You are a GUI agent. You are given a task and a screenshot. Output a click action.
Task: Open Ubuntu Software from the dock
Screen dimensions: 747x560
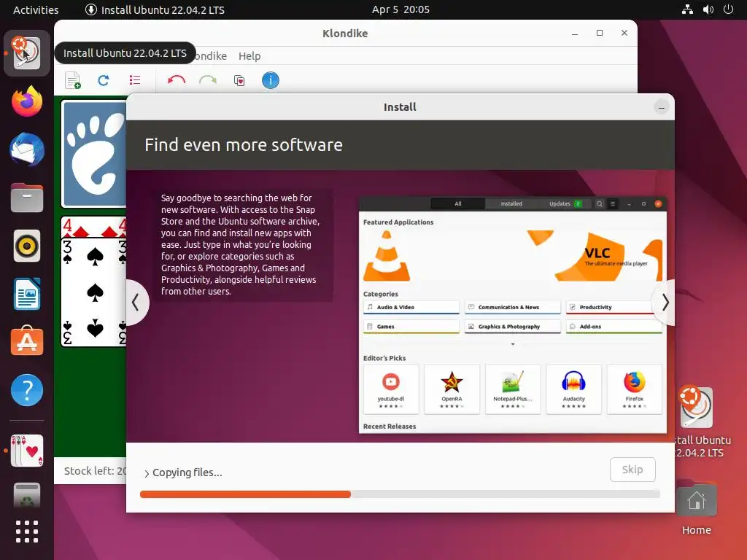(x=27, y=341)
